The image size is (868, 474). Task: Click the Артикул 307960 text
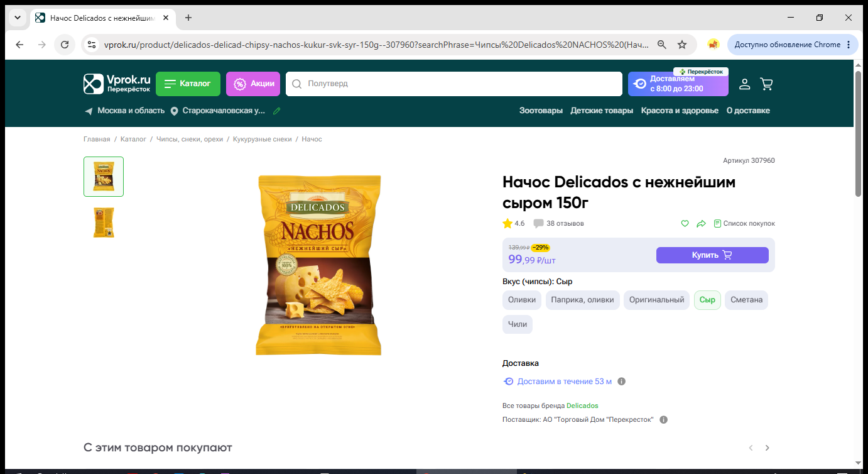(x=749, y=160)
